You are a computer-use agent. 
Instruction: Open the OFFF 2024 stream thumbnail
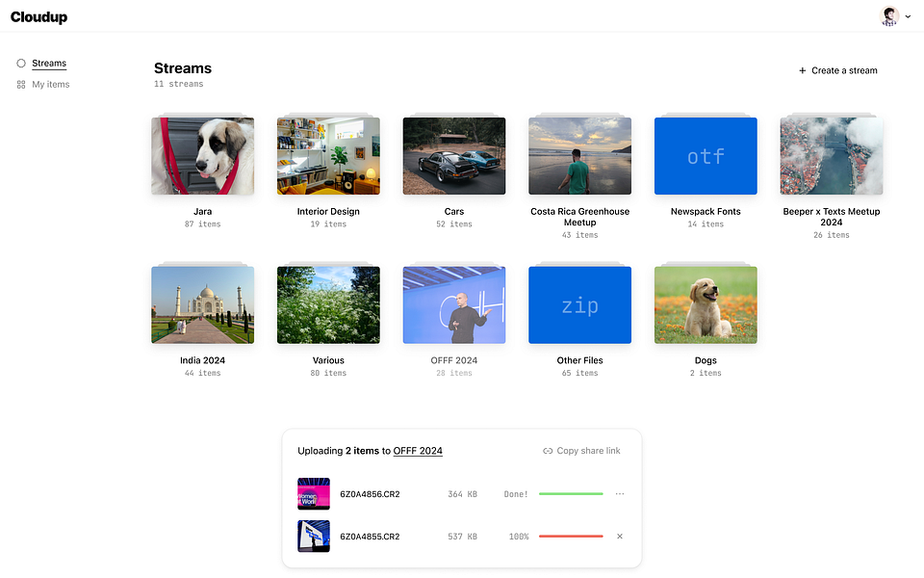pos(454,305)
